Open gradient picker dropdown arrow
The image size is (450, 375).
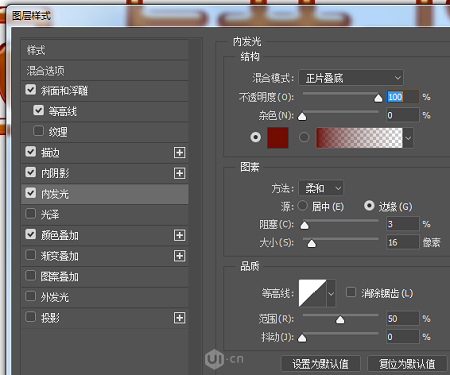pyautogui.click(x=408, y=138)
